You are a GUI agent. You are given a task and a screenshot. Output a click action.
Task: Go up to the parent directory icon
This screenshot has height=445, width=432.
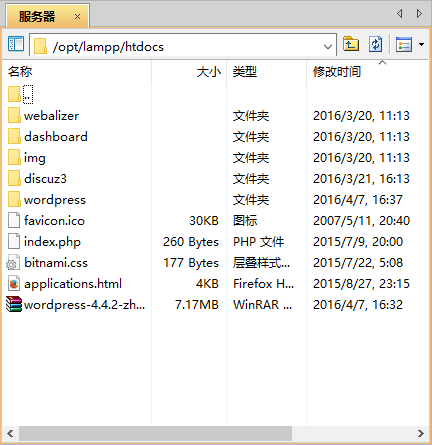pyautogui.click(x=351, y=44)
